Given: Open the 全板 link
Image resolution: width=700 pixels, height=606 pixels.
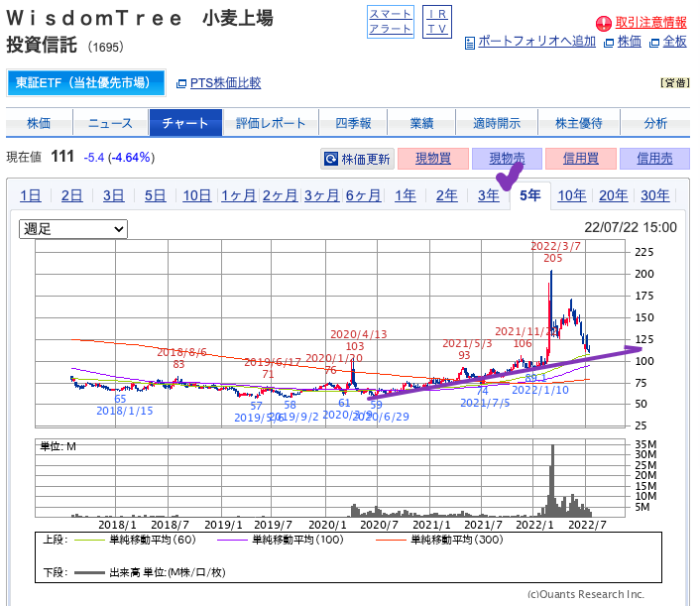Looking at the screenshot, I should pos(674,42).
